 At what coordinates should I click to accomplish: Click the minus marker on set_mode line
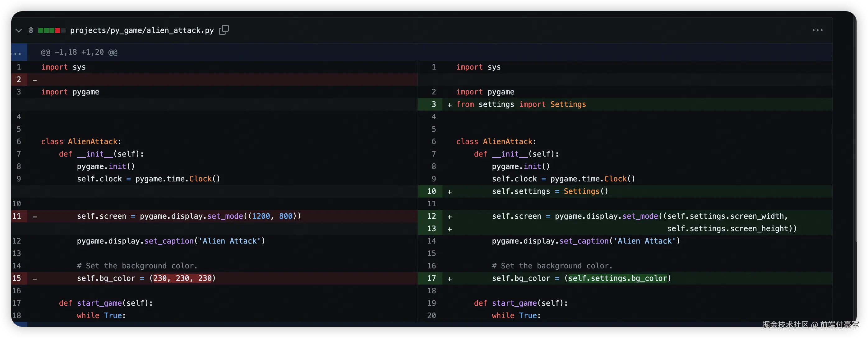[x=35, y=217]
